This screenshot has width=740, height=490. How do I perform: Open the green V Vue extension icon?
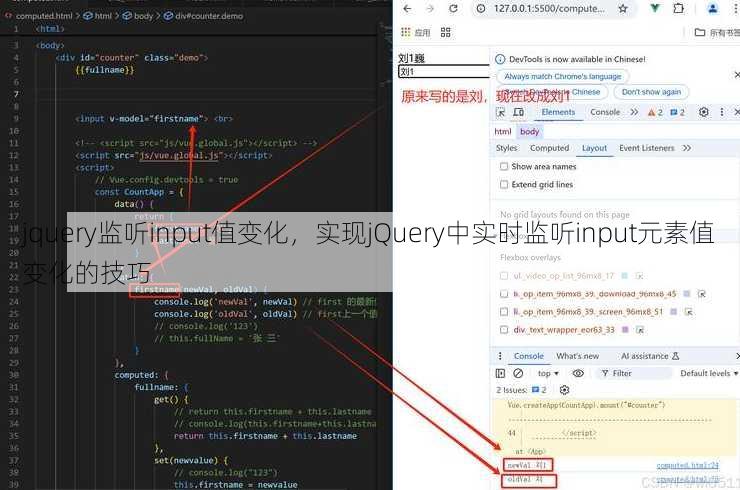655,8
